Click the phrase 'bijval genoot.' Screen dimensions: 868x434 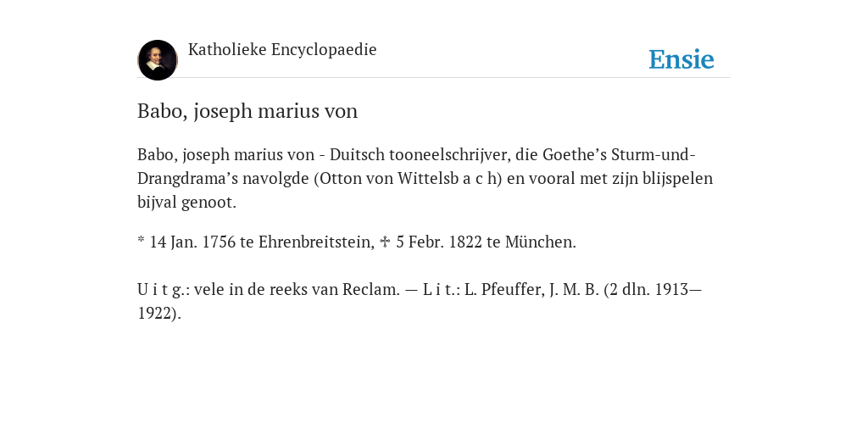[186, 203]
